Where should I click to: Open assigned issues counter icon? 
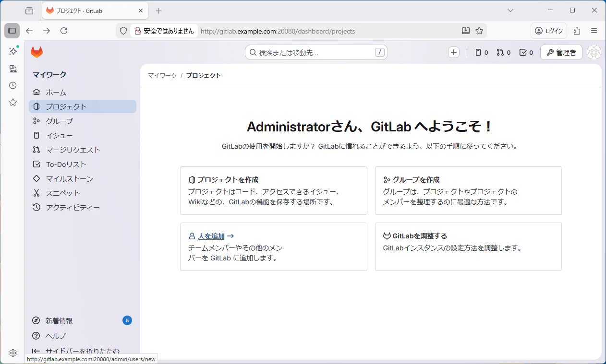click(x=482, y=53)
